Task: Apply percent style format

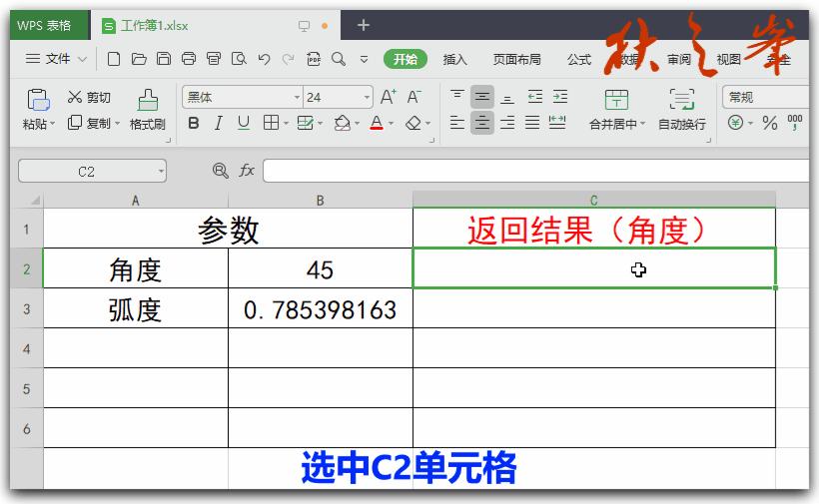Action: coord(769,124)
